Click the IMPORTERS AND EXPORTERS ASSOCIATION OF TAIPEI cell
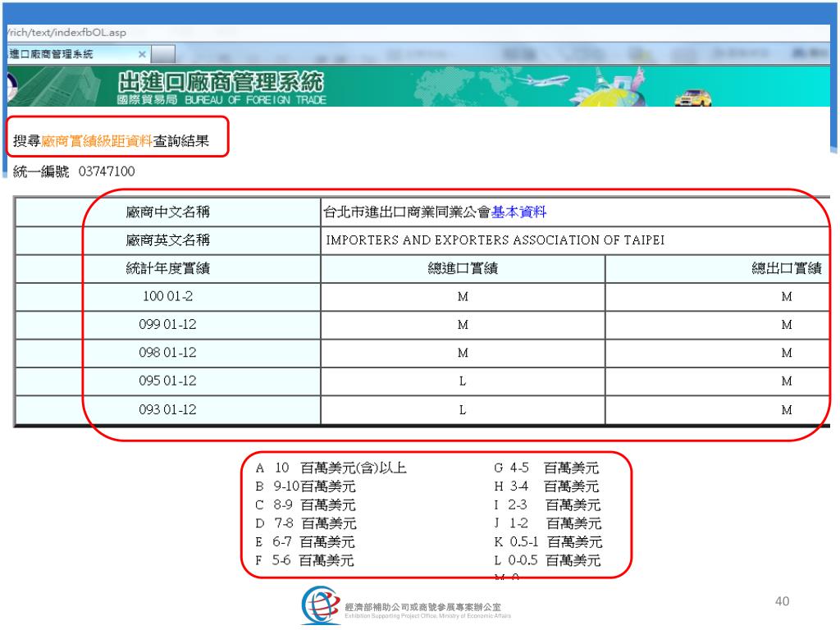The height and width of the screenshot is (630, 840). click(x=575, y=240)
